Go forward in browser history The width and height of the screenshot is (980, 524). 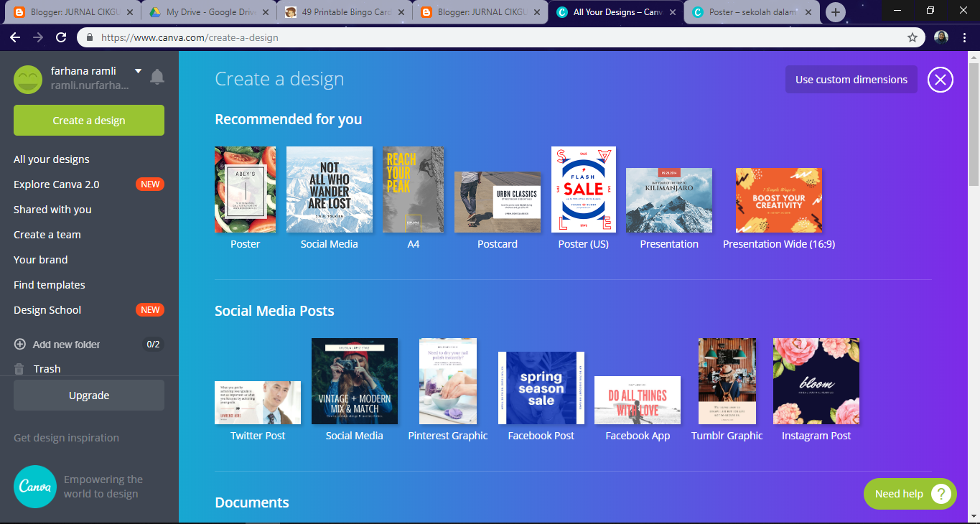coord(38,37)
